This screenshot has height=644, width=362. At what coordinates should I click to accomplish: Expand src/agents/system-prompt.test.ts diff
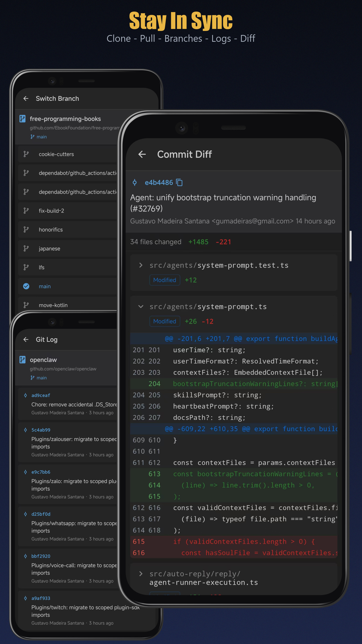141,265
